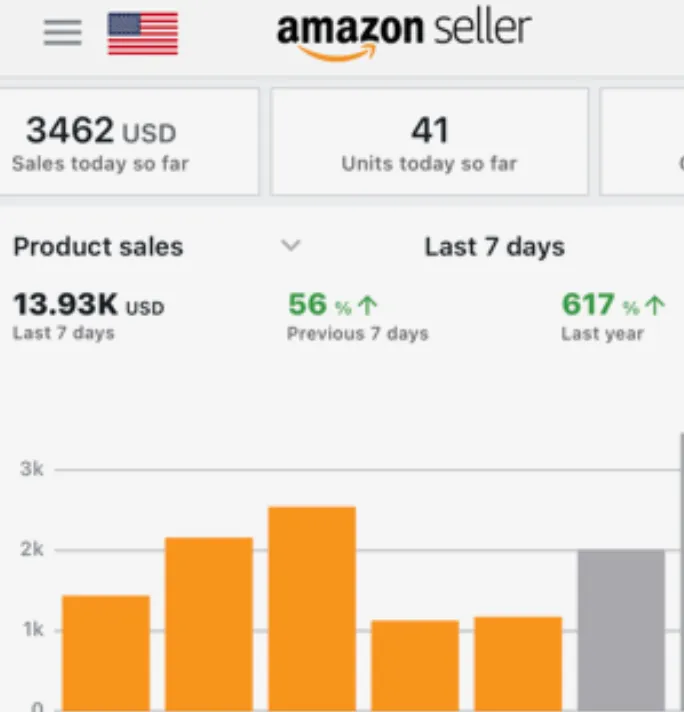This screenshot has width=684, height=712.
Task: Select the first orange bar in chart
Action: [x=106, y=653]
